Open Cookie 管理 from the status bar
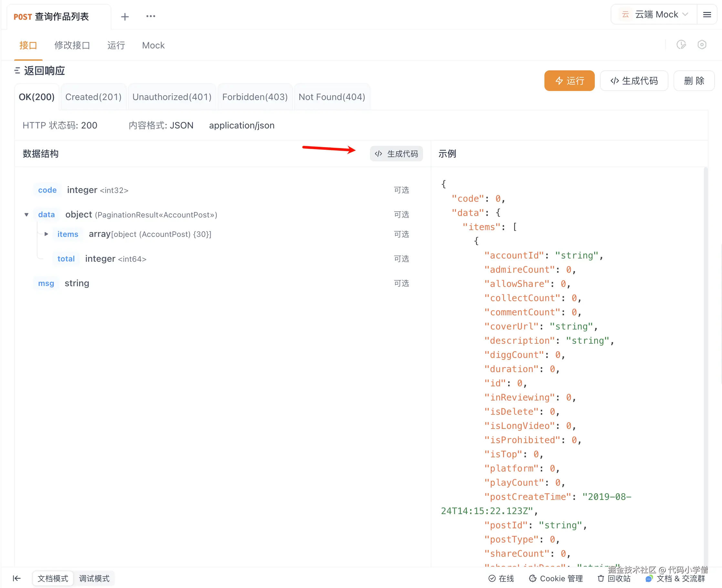Image resolution: width=722 pixels, height=588 pixels. pyautogui.click(x=556, y=578)
